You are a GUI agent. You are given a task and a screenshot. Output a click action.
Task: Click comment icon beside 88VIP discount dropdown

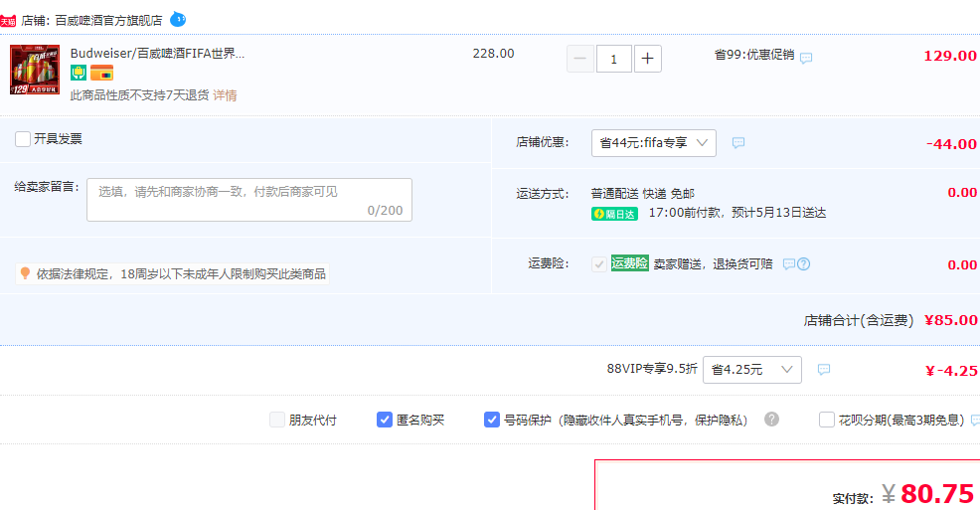tap(824, 370)
